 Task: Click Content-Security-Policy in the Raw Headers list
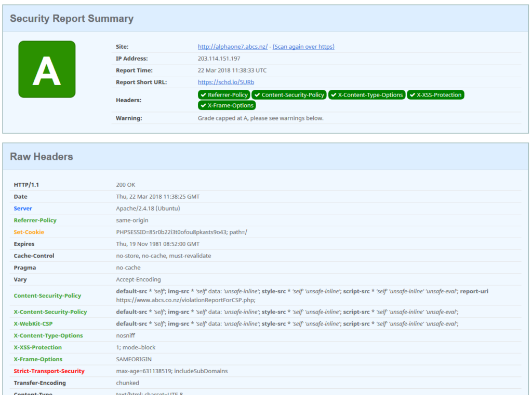pyautogui.click(x=47, y=296)
